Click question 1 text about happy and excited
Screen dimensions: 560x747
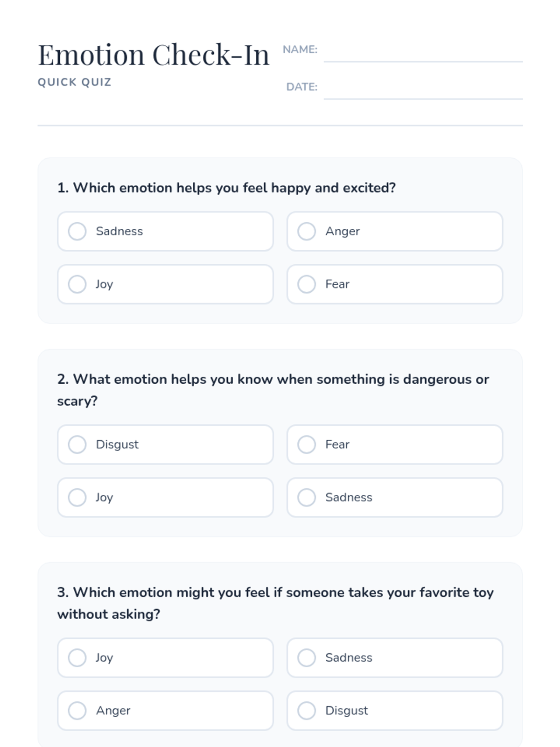(x=226, y=188)
